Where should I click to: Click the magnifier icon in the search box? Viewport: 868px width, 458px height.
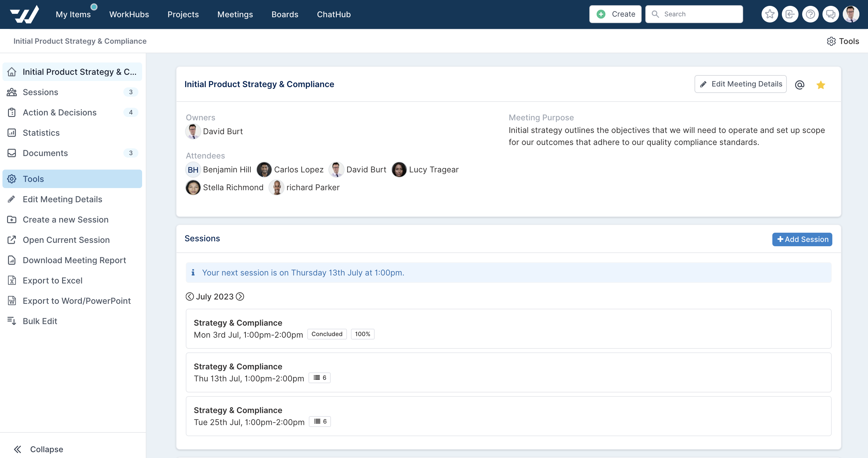tap(655, 14)
